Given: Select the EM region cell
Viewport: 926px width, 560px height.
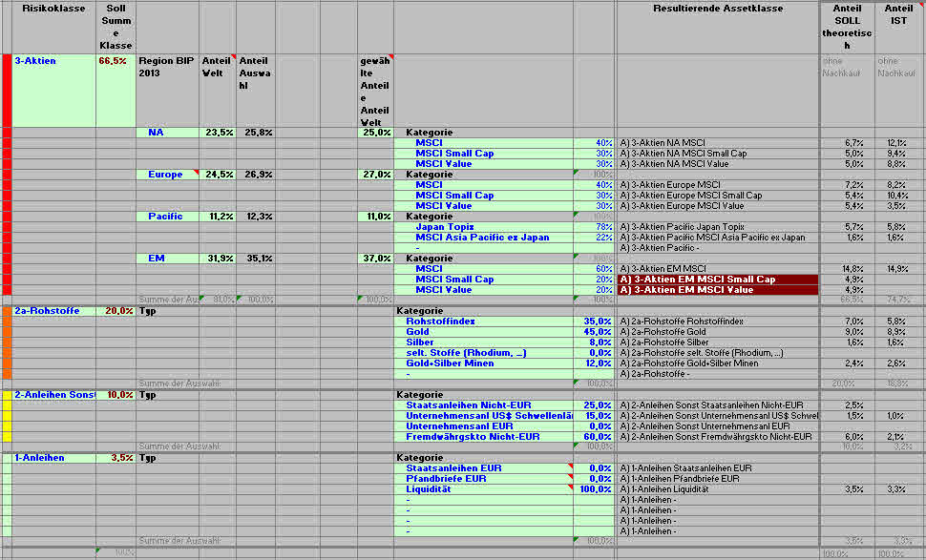Looking at the screenshot, I should pos(168,259).
